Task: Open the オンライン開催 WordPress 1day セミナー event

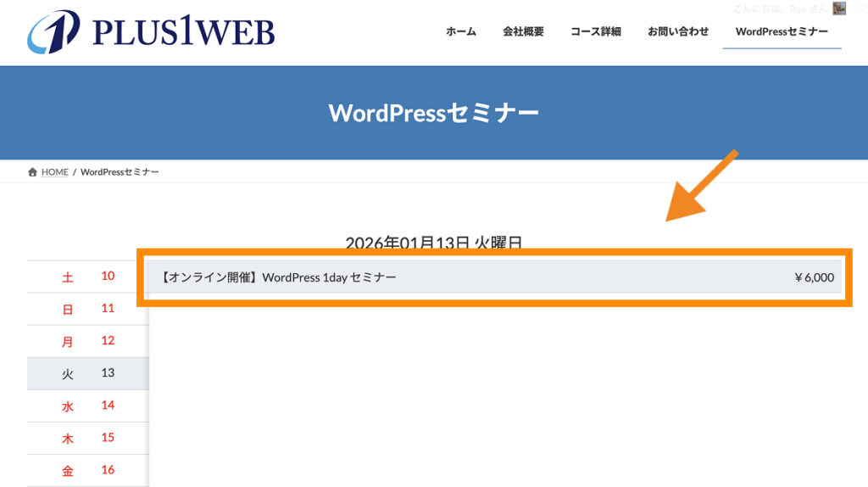Action: click(278, 277)
